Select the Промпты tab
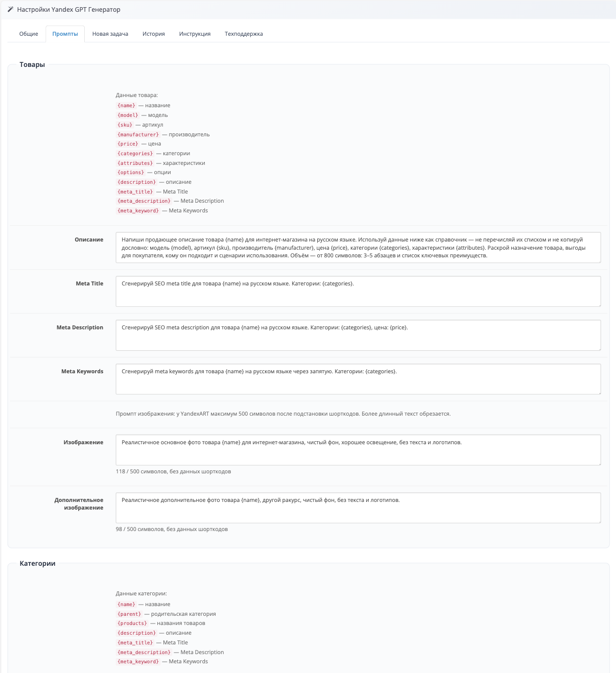The image size is (616, 673). [65, 34]
